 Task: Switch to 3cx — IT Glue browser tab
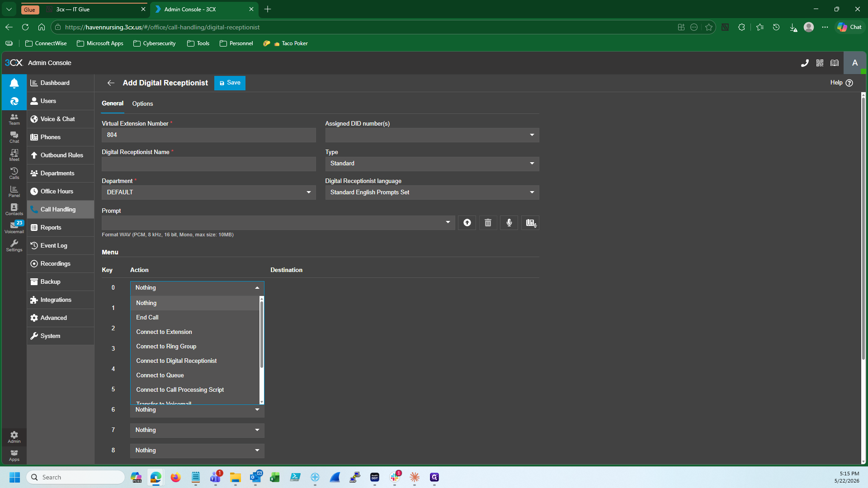(96, 9)
